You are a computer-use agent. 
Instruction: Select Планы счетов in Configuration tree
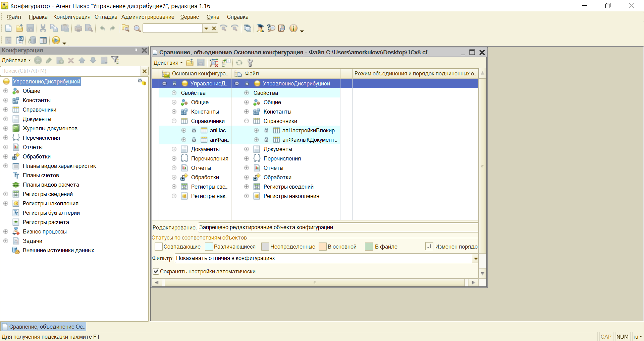point(41,175)
